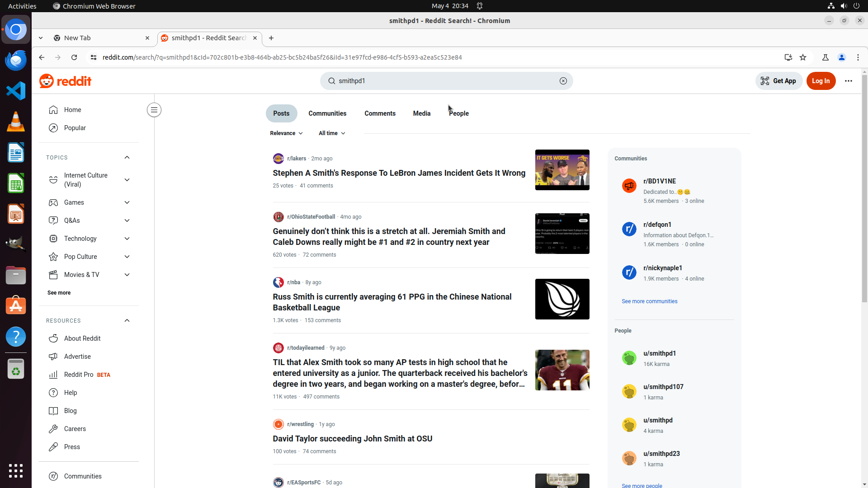Open Chromium's three-dot menu
This screenshot has height=488, width=868.
coord(858,57)
